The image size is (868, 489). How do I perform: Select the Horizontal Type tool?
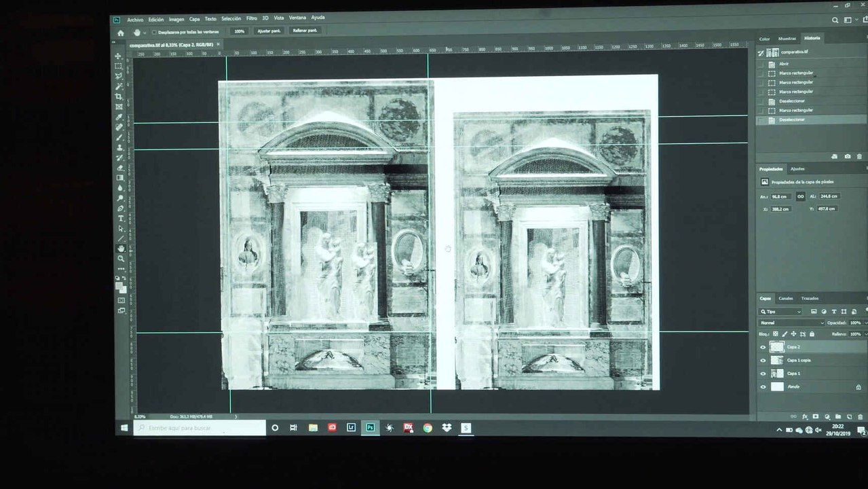pyautogui.click(x=121, y=219)
